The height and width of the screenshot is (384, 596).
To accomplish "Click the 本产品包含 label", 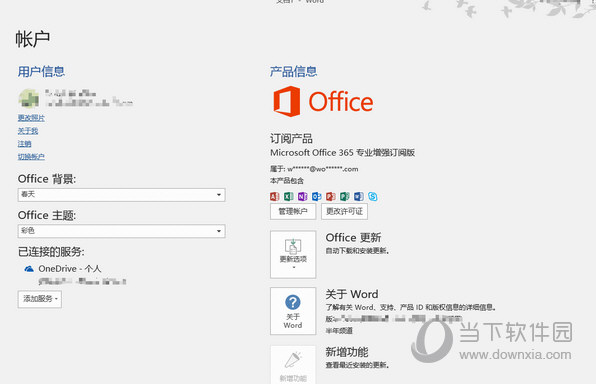I will click(x=287, y=181).
